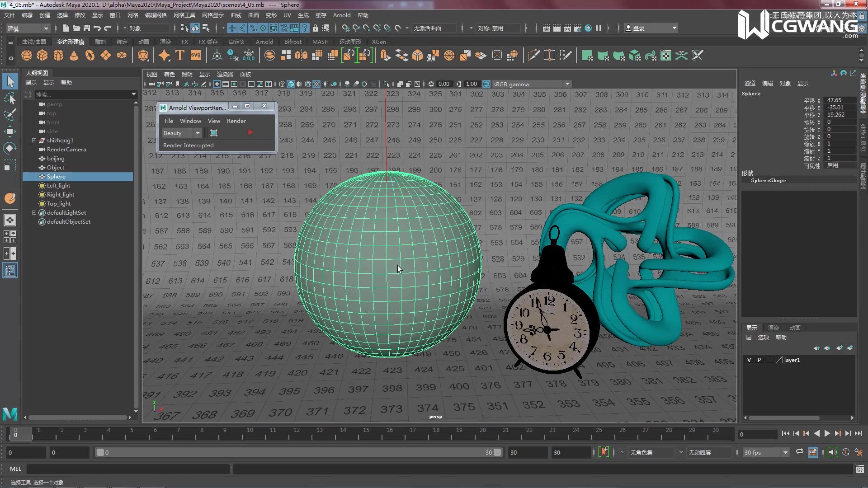The height and width of the screenshot is (488, 868).
Task: Create a polygon cone from shelf
Action: point(74,56)
